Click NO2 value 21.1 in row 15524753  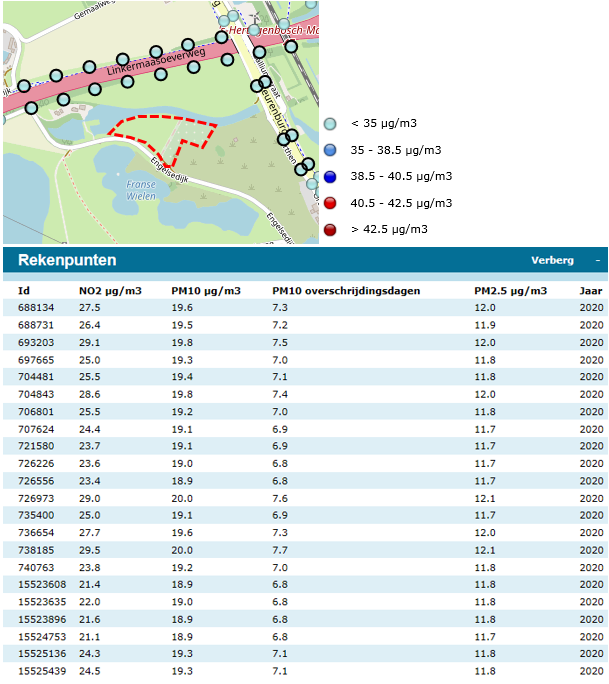pyautogui.click(x=89, y=636)
